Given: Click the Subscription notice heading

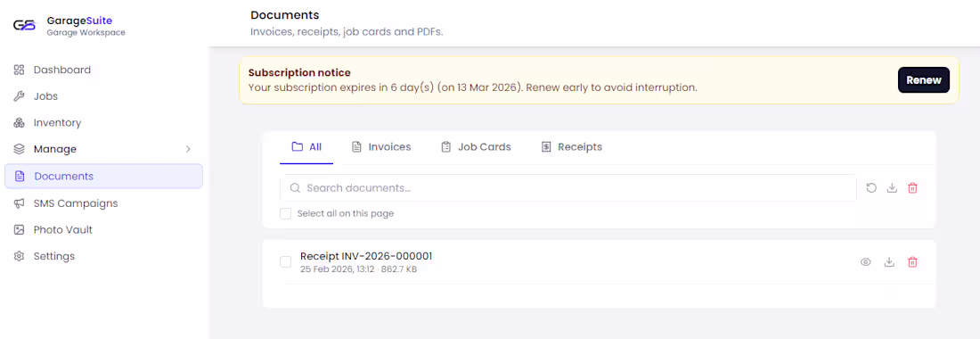Looking at the screenshot, I should [299, 72].
